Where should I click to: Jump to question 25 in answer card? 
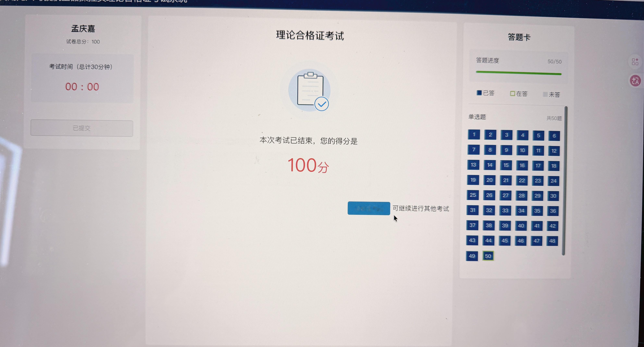pyautogui.click(x=472, y=195)
